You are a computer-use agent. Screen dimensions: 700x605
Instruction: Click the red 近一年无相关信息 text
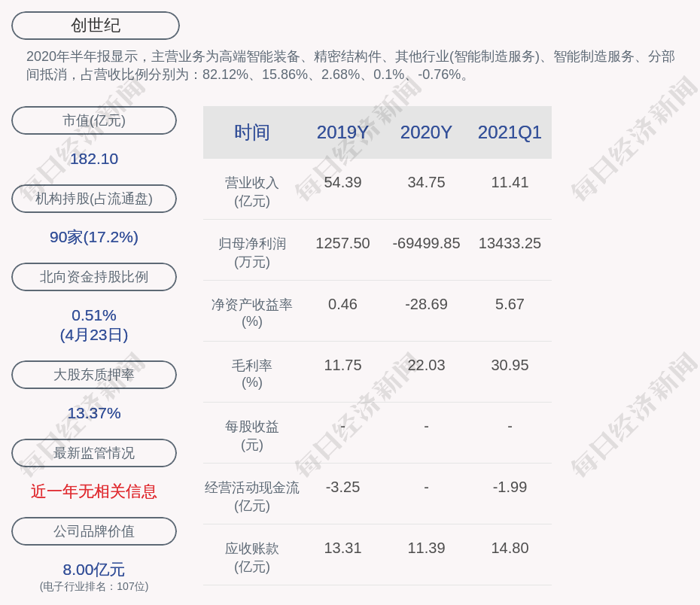94,491
